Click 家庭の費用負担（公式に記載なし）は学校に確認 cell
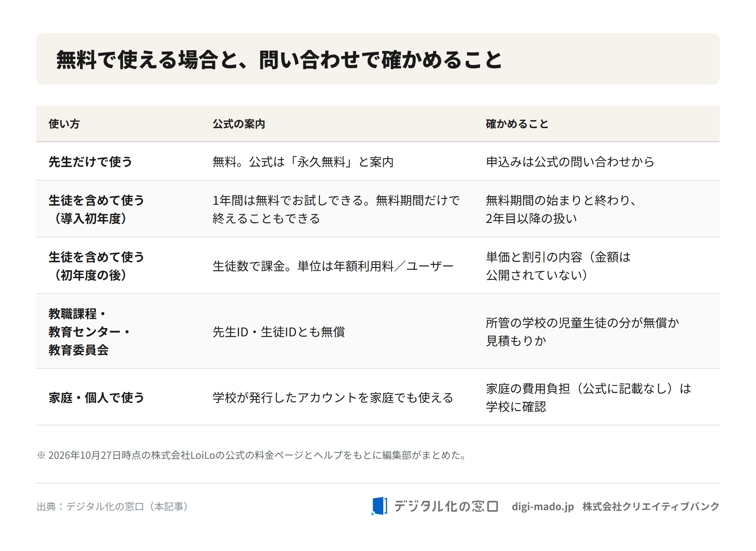 [x=589, y=397]
